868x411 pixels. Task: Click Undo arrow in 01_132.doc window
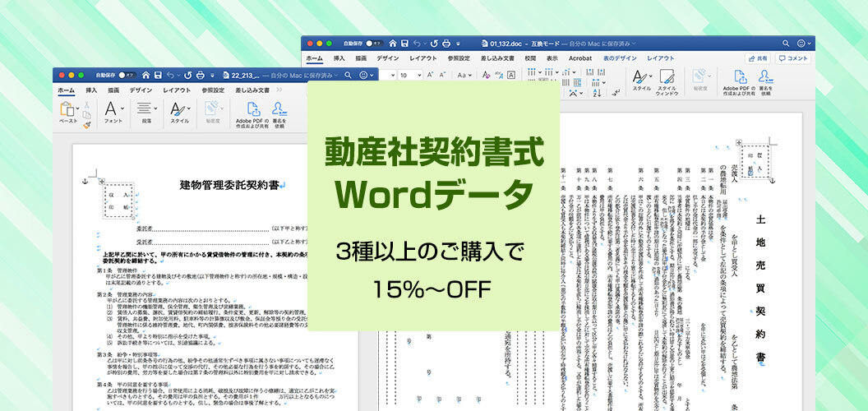pyautogui.click(x=418, y=44)
